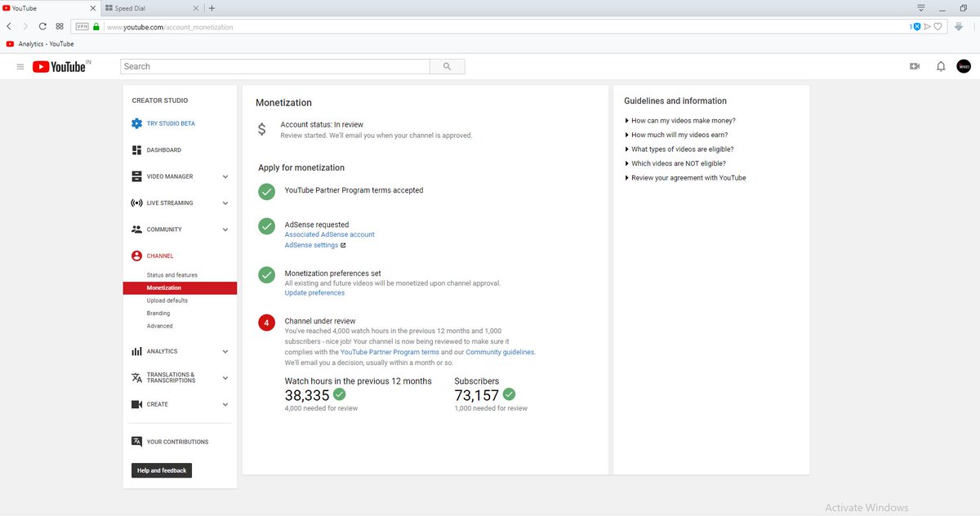Click the Create camera icon in sidebar
This screenshot has height=516, width=980.
[x=136, y=404]
